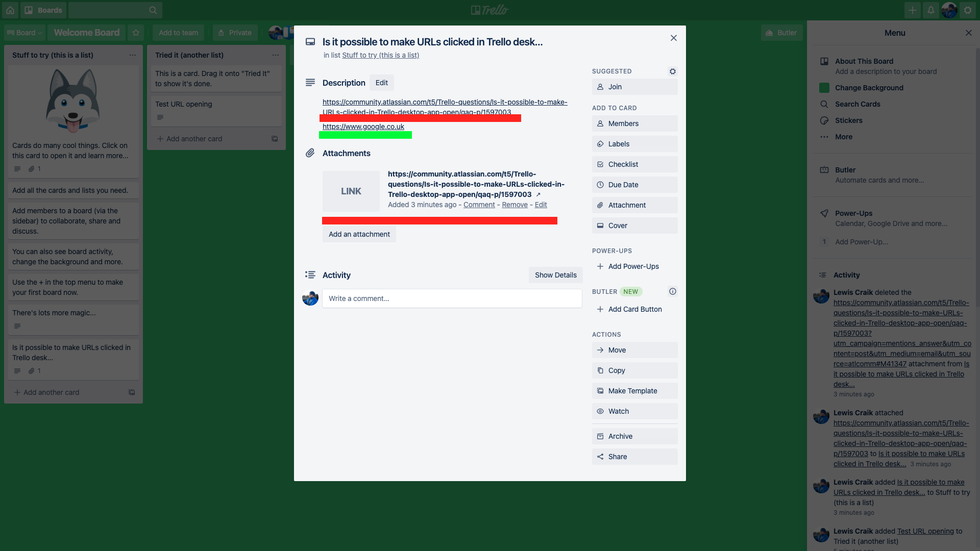Click Remove on the attachment

tap(514, 205)
